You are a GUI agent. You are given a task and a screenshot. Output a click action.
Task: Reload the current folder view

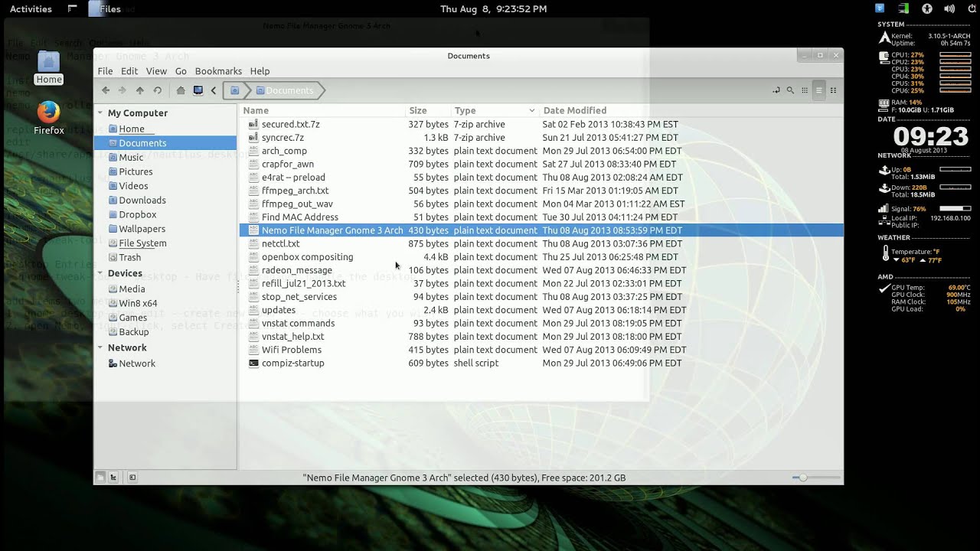point(157,90)
